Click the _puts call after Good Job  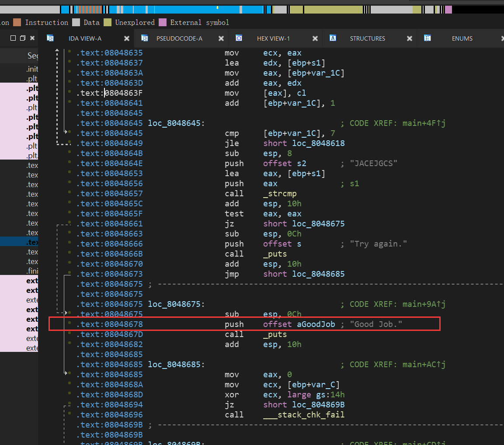275,334
